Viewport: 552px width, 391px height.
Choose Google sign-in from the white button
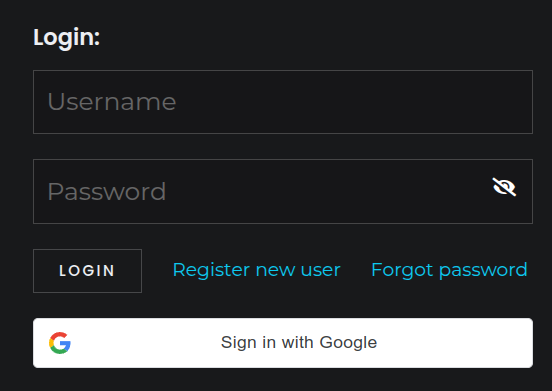click(x=283, y=343)
